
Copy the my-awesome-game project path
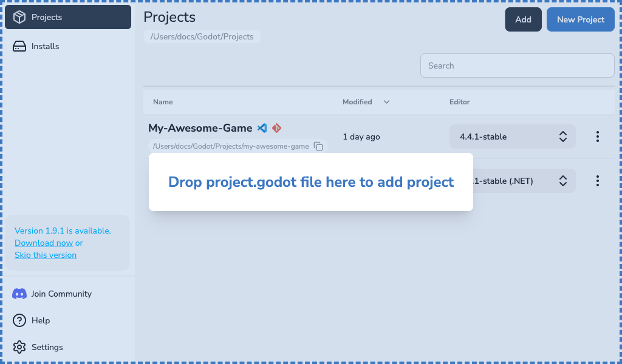pos(318,146)
